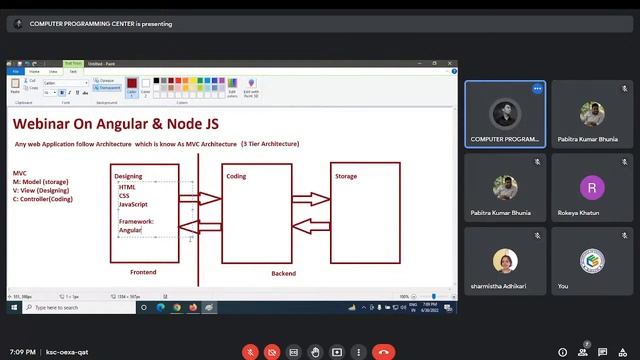Open the Windows Start menu

coord(14,307)
